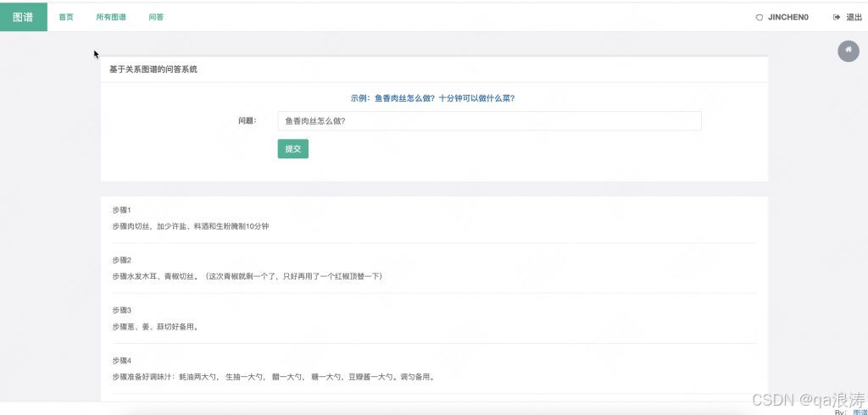Open the 问答 navigation item

[156, 17]
